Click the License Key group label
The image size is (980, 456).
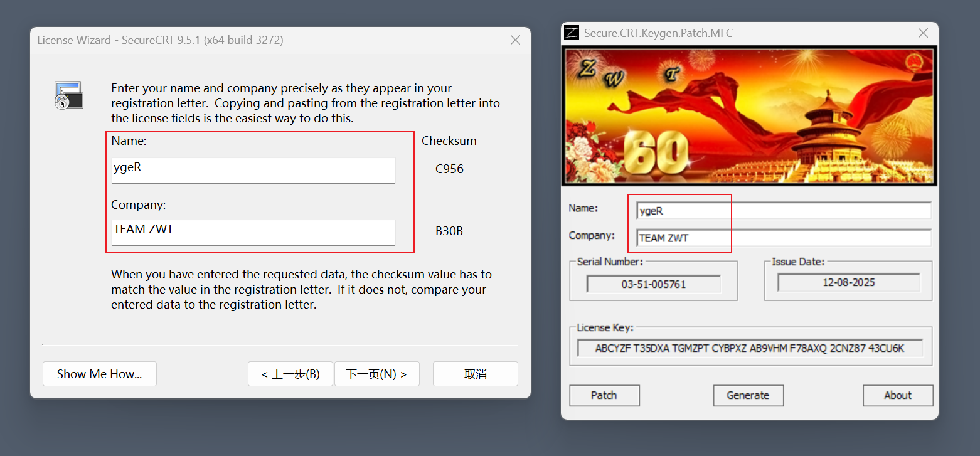click(x=605, y=327)
